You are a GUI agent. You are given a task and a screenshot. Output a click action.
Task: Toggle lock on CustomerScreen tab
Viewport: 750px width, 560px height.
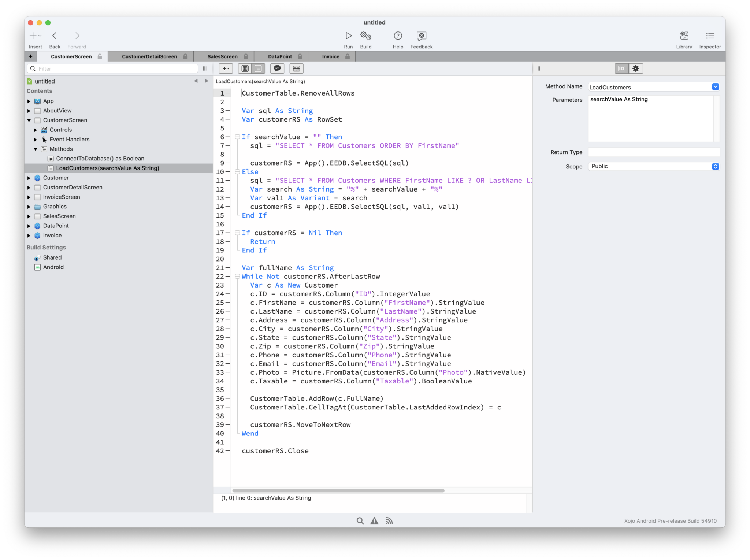coord(100,56)
